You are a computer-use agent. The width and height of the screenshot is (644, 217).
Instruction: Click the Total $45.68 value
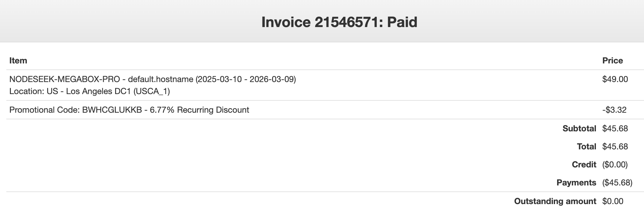(615, 146)
